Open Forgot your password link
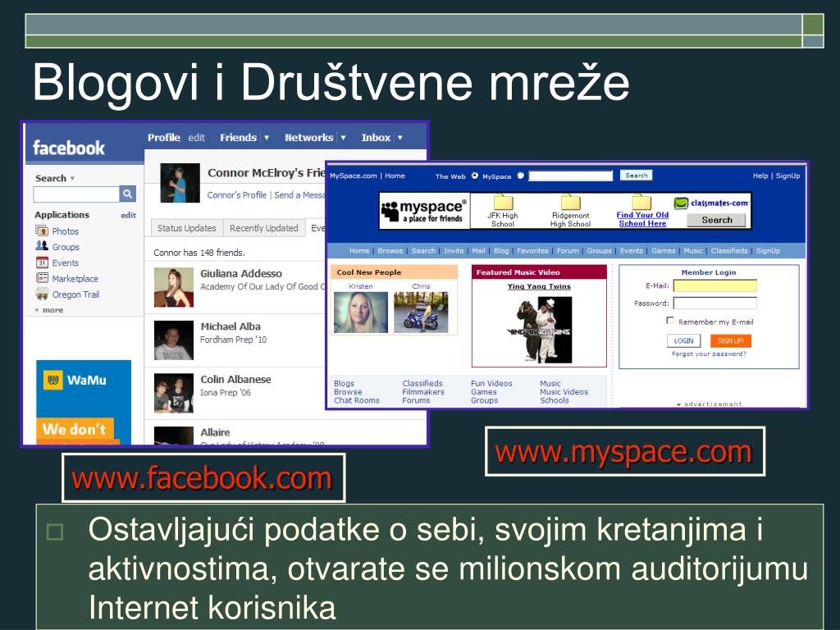The height and width of the screenshot is (630, 840). point(709,354)
